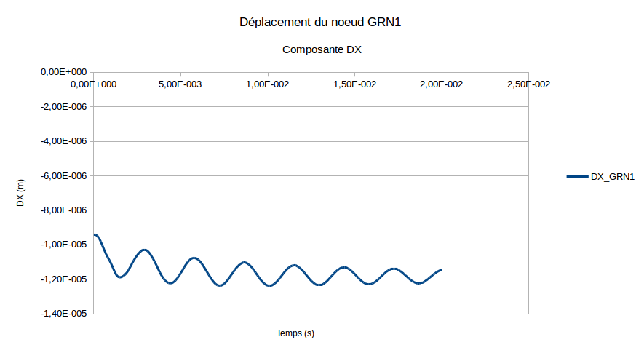Select the -6,00E-006 vertical axis tick label
This screenshot has width=644, height=353.
tap(63, 176)
